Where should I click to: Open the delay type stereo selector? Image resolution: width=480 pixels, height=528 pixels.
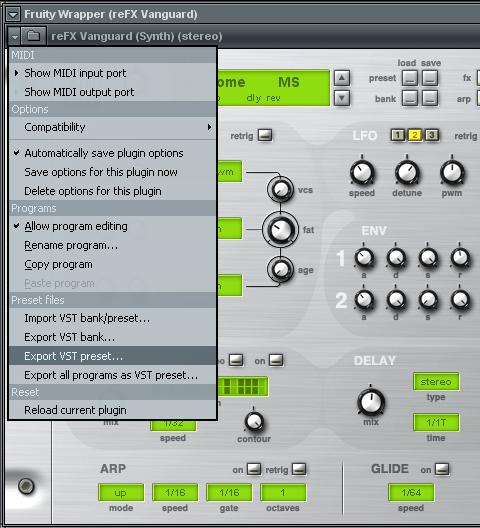pos(436,382)
